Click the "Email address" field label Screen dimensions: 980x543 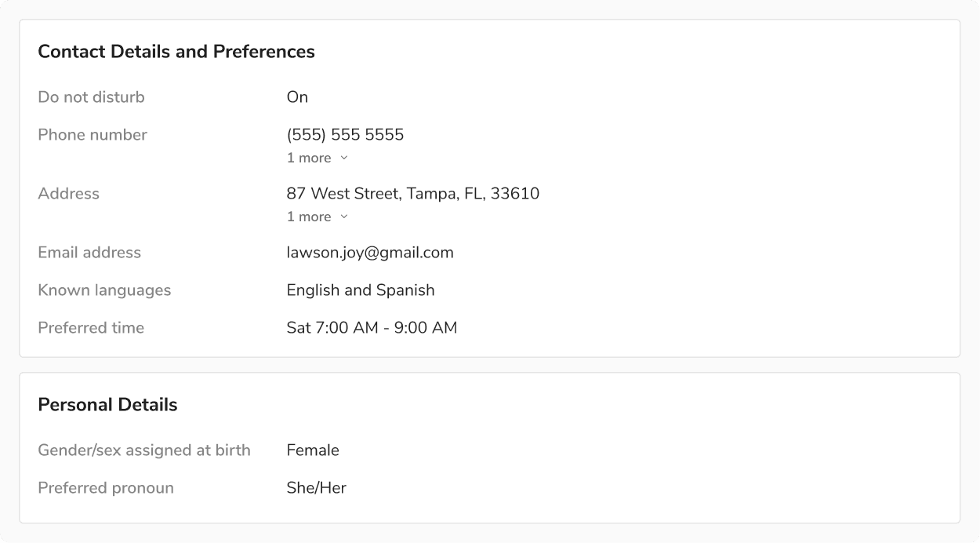pos(89,253)
